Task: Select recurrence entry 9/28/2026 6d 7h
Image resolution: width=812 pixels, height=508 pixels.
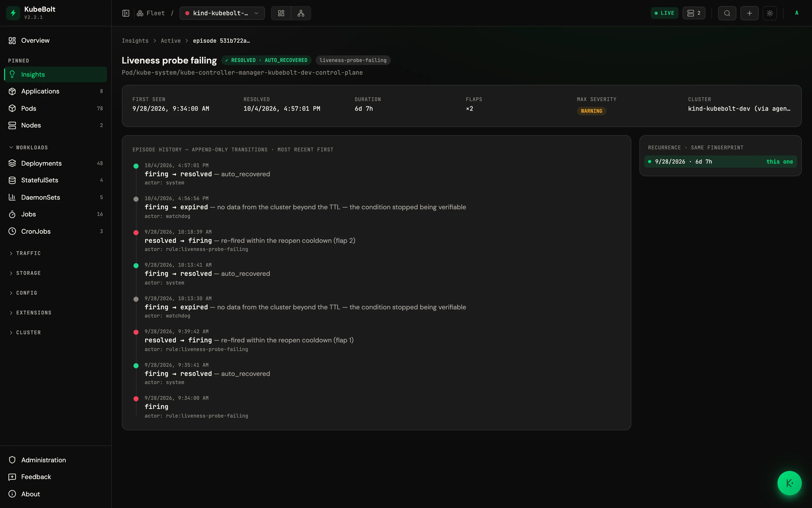Action: pyautogui.click(x=720, y=162)
